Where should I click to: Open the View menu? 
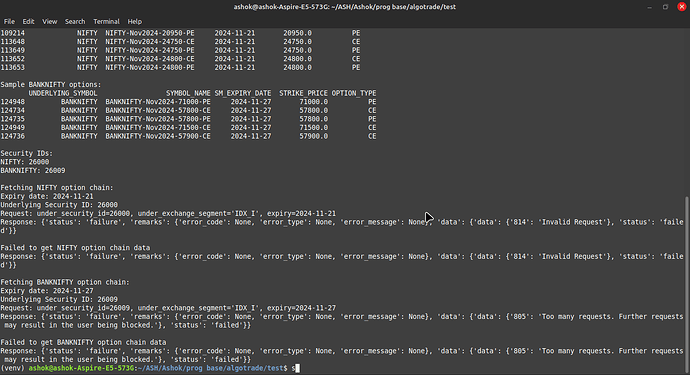(50, 21)
